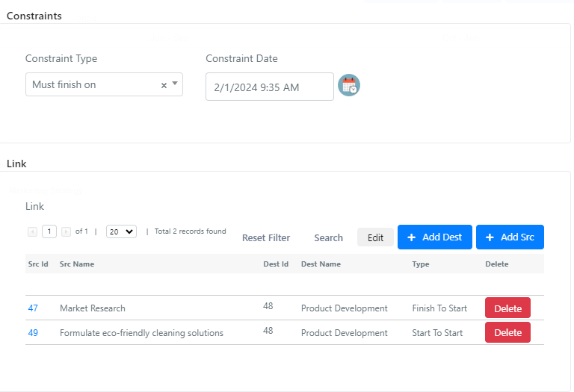Sort by Type column header

pos(420,264)
